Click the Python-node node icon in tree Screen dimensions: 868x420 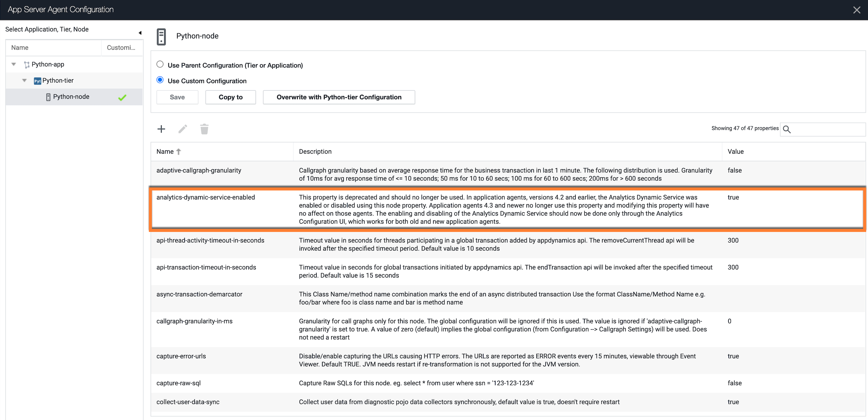(x=48, y=97)
